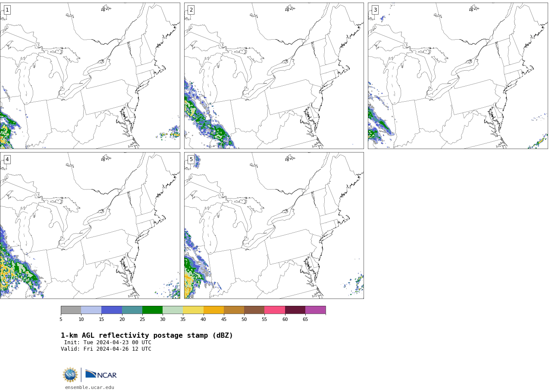
Task: Click the colorbar tick label 65
Action: click(305, 319)
